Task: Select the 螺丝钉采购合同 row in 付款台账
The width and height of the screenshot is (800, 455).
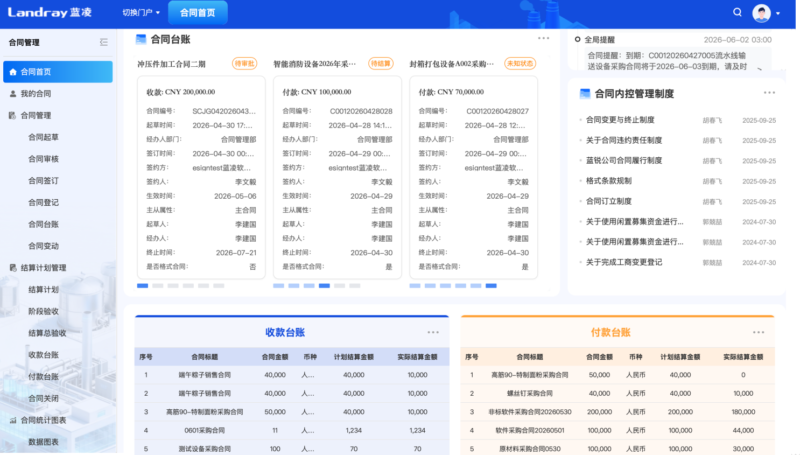Action: point(617,393)
